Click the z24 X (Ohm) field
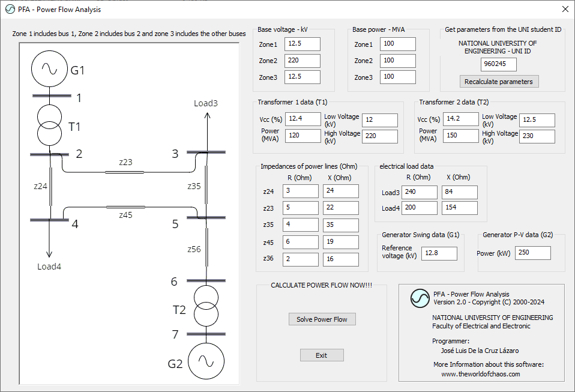Image resolution: width=575 pixels, height=392 pixels. click(341, 191)
